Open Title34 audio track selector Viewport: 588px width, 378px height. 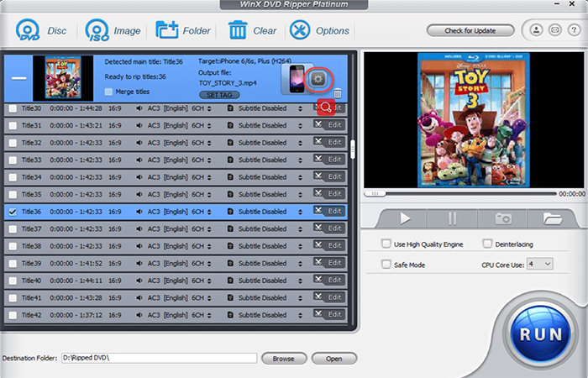(x=209, y=178)
